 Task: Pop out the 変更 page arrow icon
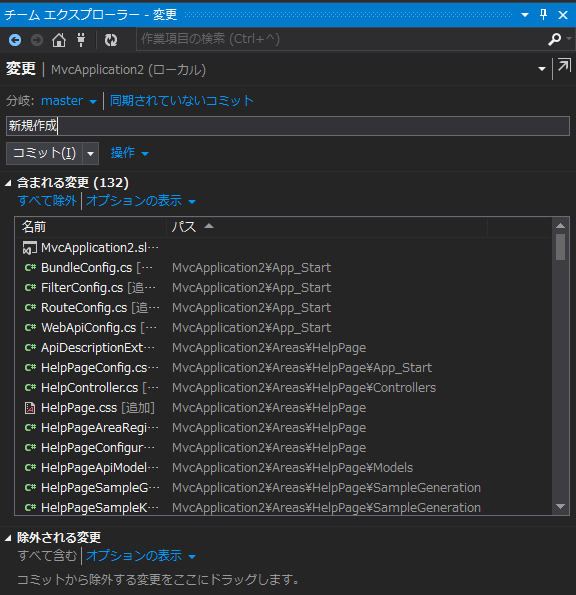click(x=564, y=66)
